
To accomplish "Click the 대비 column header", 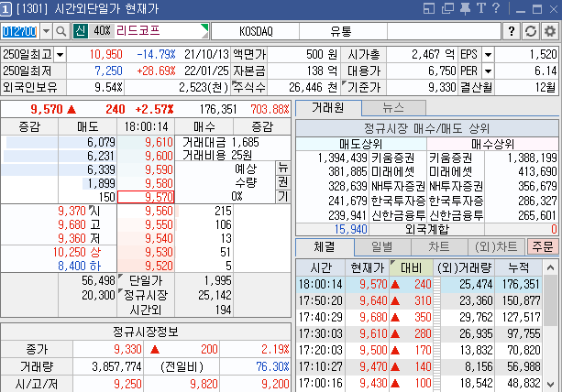I will [411, 267].
